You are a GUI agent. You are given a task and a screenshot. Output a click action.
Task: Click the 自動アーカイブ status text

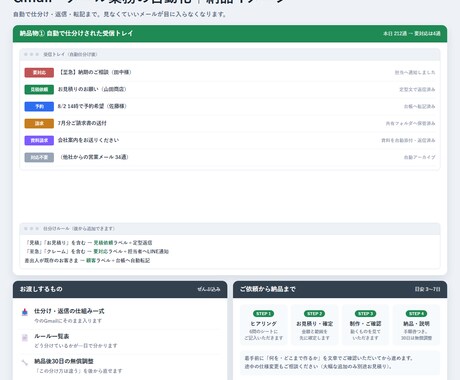click(x=420, y=157)
